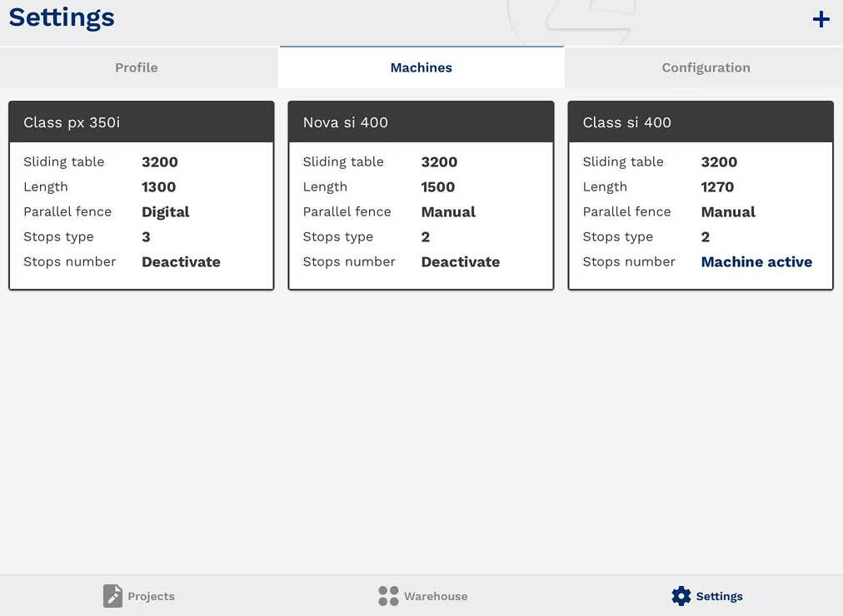Click Digital parallel fence value

coord(165,212)
